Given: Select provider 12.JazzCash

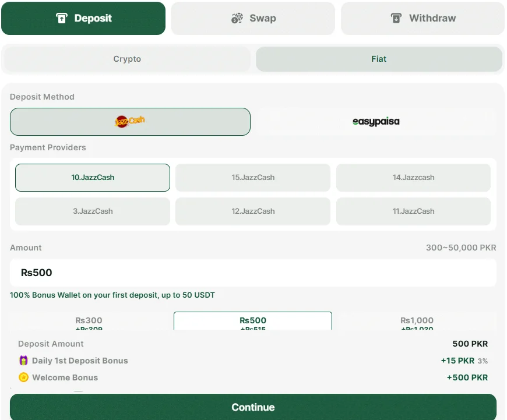Looking at the screenshot, I should coord(253,211).
